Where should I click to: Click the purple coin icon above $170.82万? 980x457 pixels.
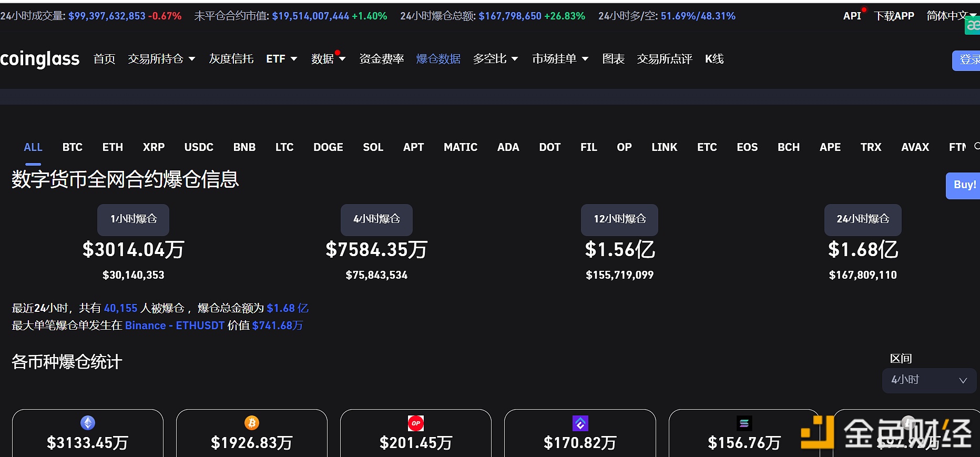580,423
